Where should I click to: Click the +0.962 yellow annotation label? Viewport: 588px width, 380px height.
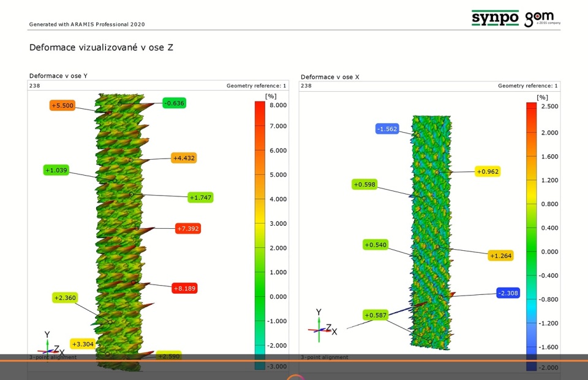(x=488, y=172)
